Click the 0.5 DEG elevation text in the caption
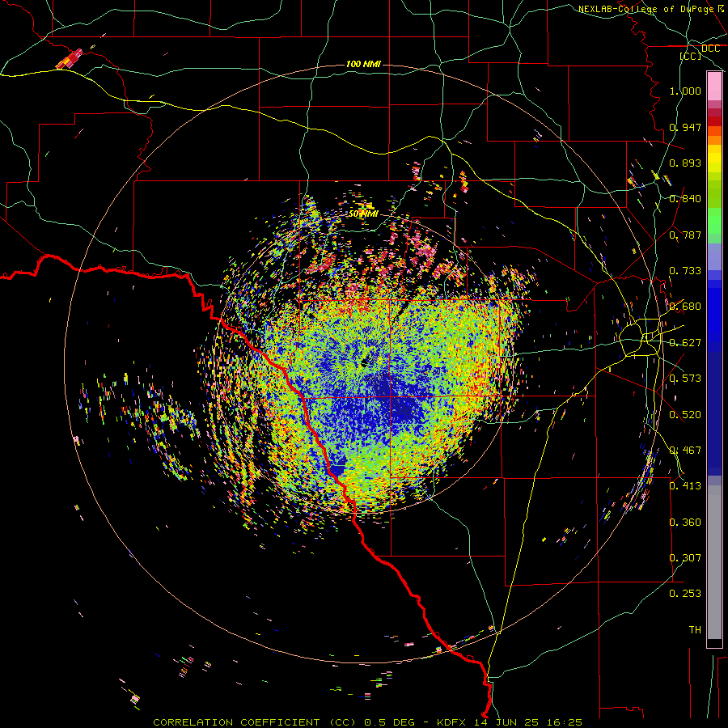 tap(392, 722)
